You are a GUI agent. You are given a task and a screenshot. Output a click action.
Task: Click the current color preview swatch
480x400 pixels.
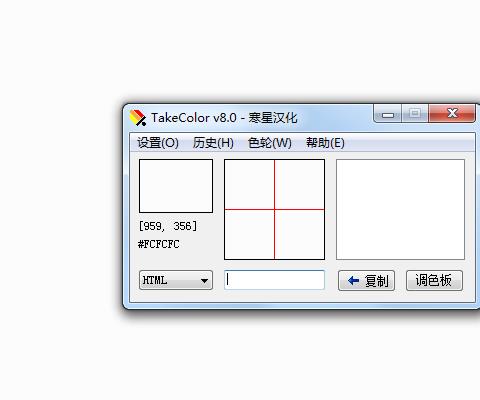click(176, 186)
